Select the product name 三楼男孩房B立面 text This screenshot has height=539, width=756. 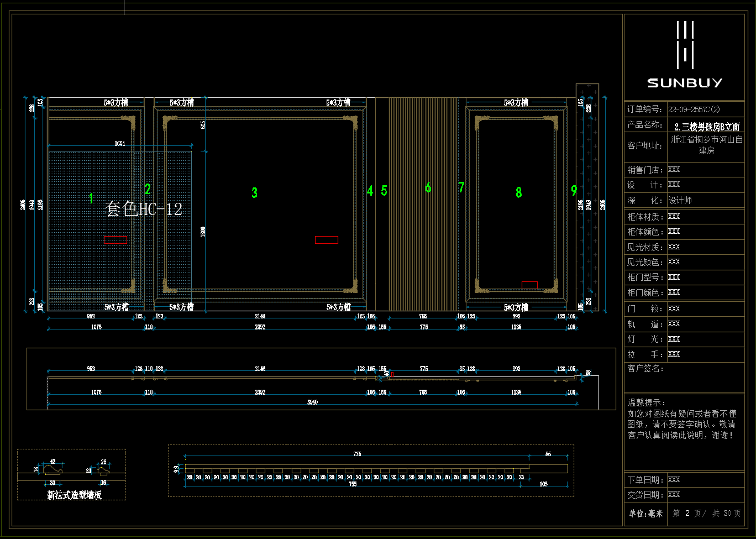coord(707,127)
